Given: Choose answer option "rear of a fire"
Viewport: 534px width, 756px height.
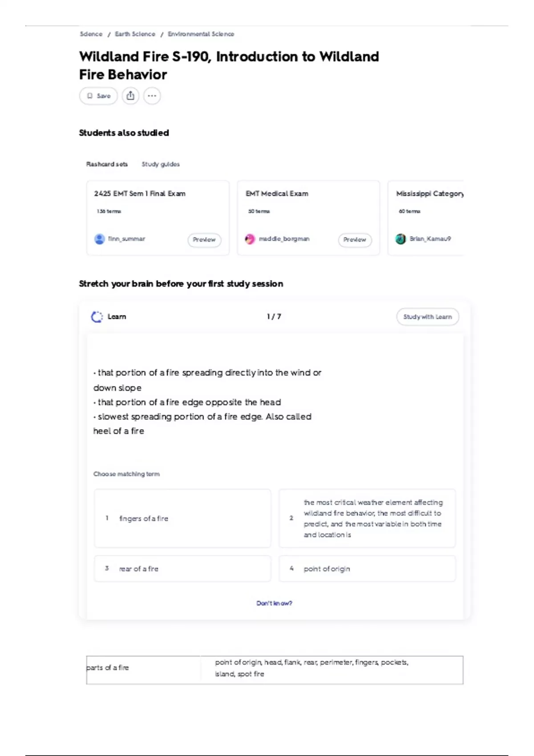Looking at the screenshot, I should pyautogui.click(x=182, y=568).
